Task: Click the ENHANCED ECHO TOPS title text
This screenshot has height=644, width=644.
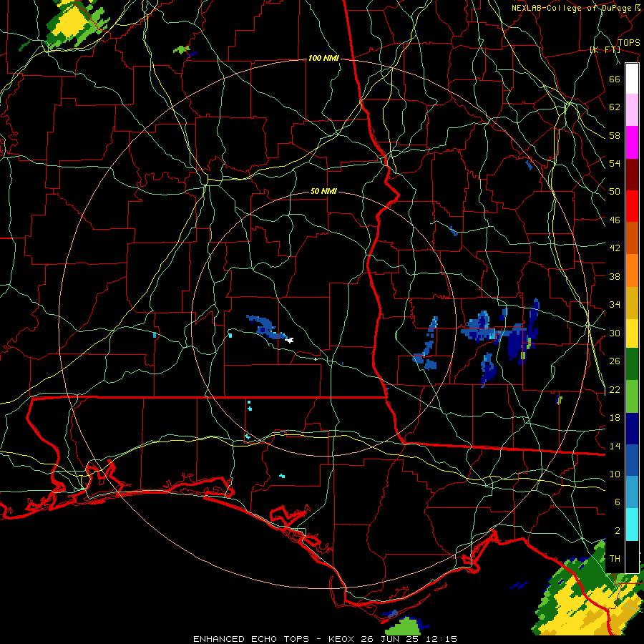Action: pos(251,639)
